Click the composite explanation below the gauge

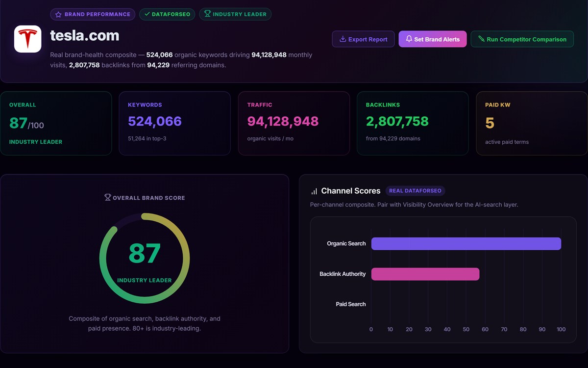[x=145, y=323]
